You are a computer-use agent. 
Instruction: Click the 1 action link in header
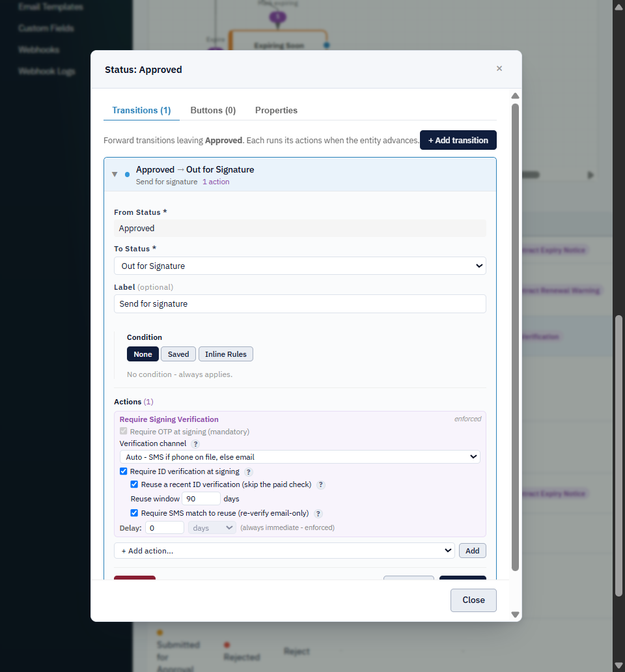click(216, 182)
